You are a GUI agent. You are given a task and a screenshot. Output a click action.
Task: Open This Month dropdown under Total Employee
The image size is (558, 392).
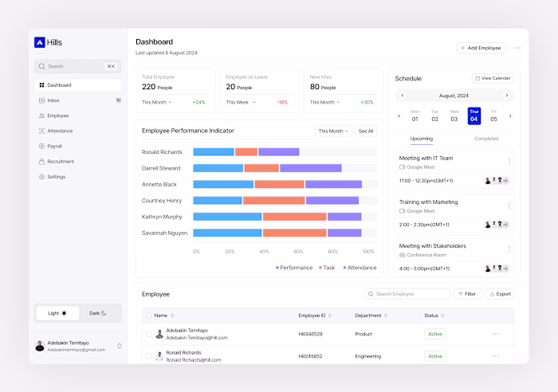(x=156, y=103)
